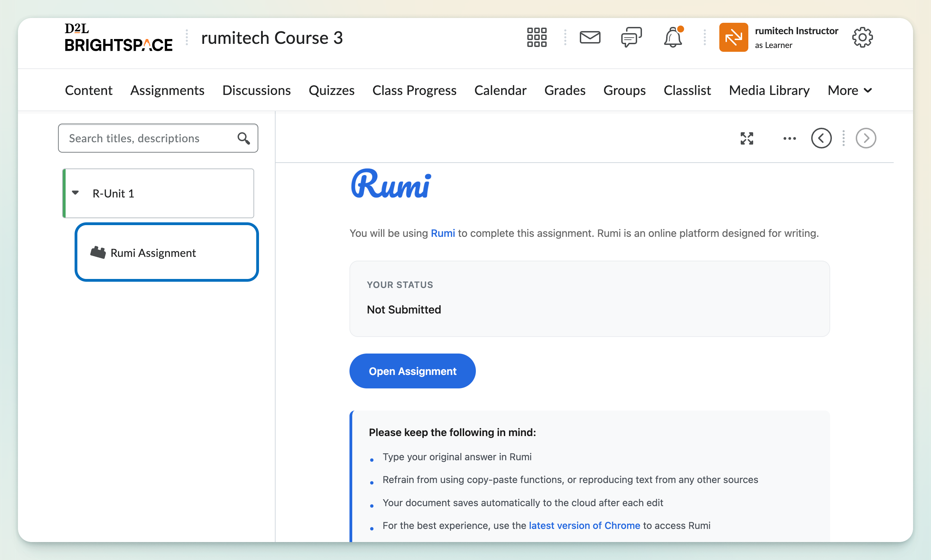Open the course selector grid icon
This screenshot has width=931, height=560.
[537, 37]
